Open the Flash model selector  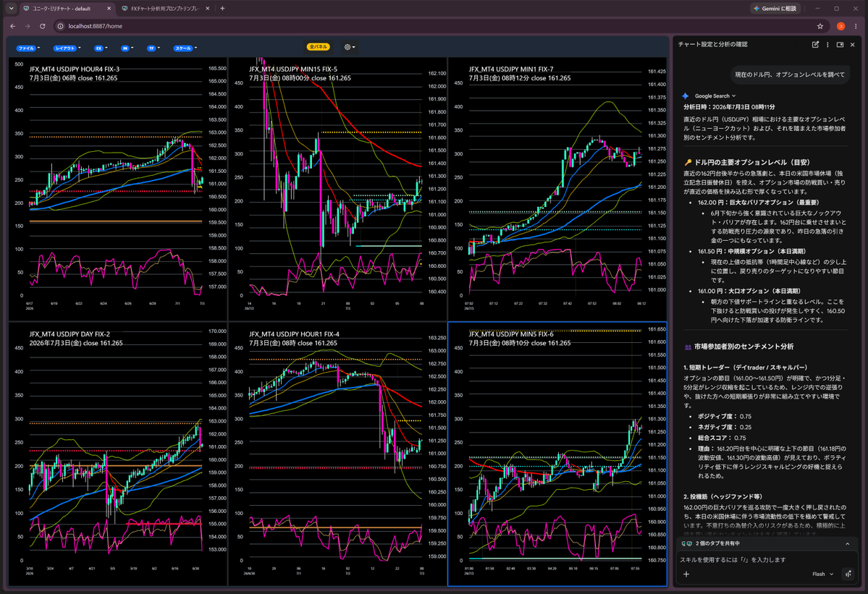tap(822, 574)
